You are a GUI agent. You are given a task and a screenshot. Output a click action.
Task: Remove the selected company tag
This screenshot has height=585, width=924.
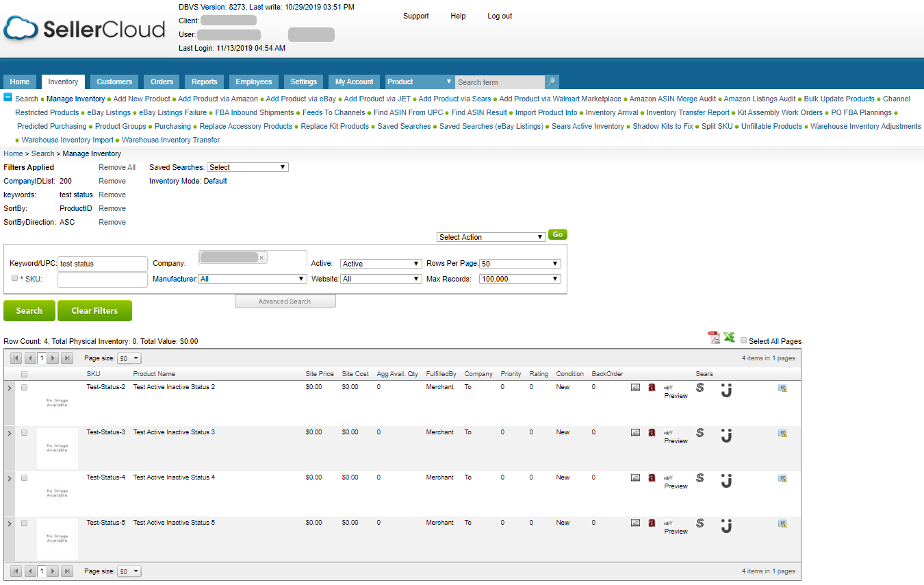click(x=261, y=258)
